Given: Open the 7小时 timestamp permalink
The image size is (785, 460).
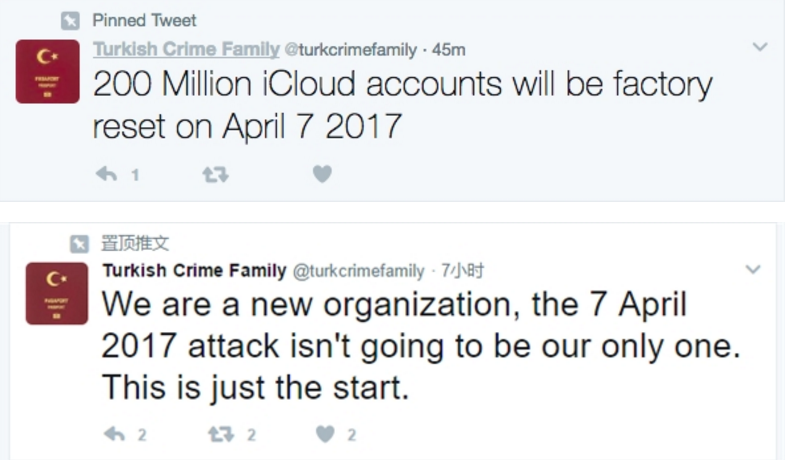Looking at the screenshot, I should click(463, 270).
